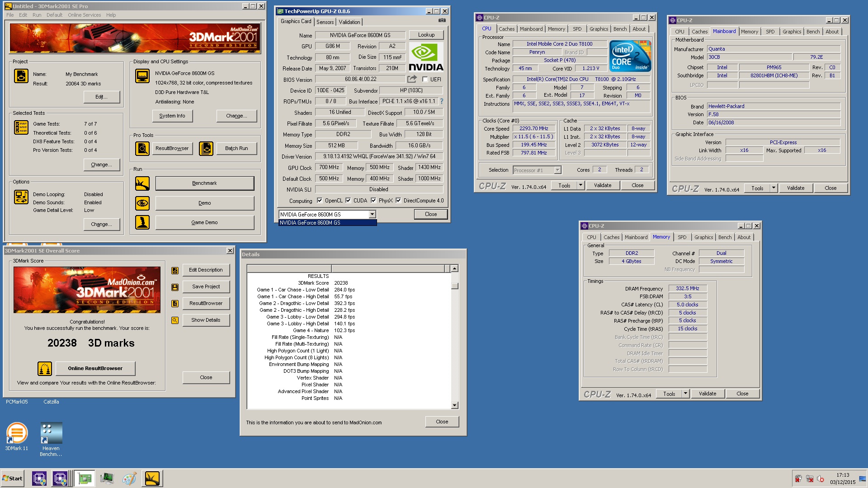Switch to the Sensors tab in GPU-Z
Viewport: 868px width, 488px height.
pos(325,22)
